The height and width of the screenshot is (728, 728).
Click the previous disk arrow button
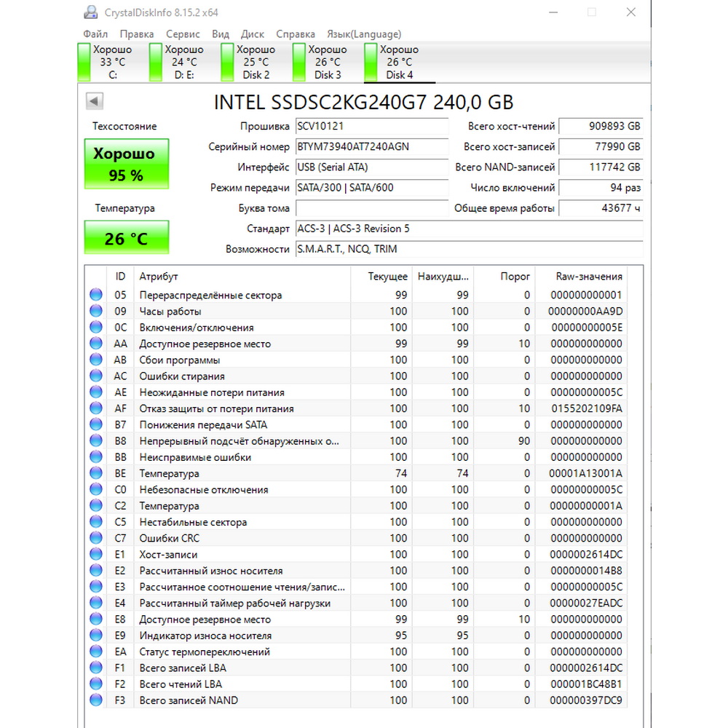pyautogui.click(x=95, y=101)
